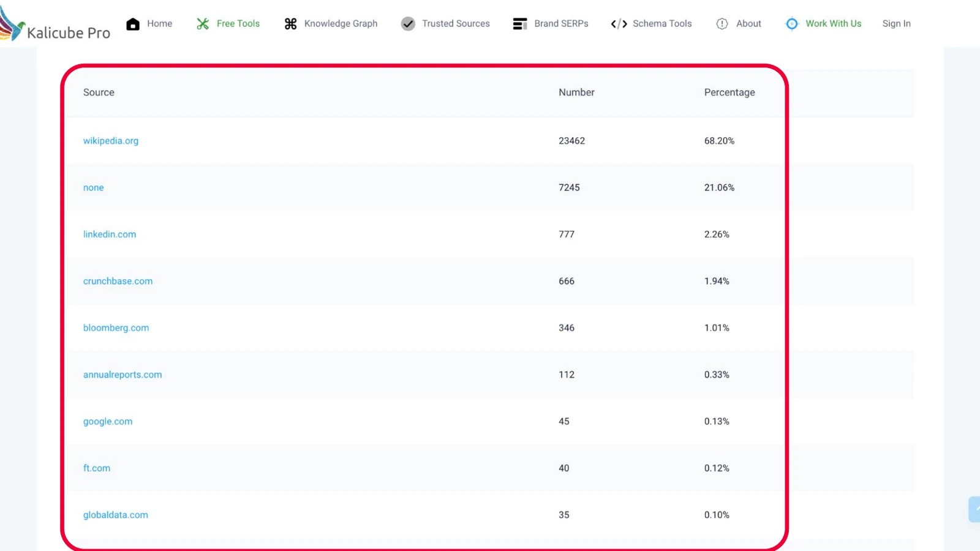Click the Brand SERPs list icon
Image resolution: width=980 pixels, height=551 pixels.
point(520,24)
